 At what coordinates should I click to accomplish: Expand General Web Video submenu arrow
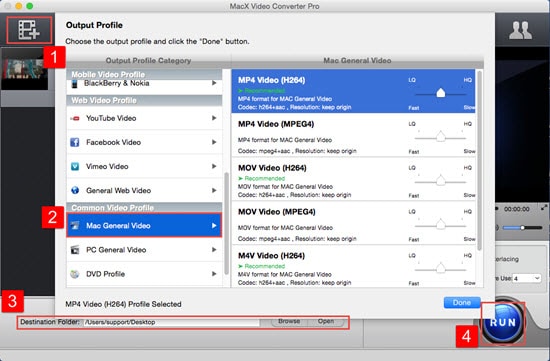(x=214, y=190)
